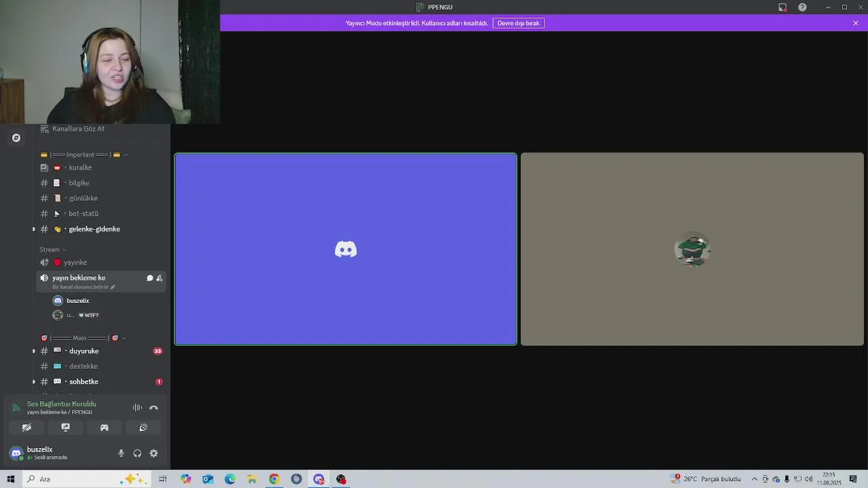Click buszelix user avatar in user panel
868x488 pixels.
pyautogui.click(x=16, y=453)
